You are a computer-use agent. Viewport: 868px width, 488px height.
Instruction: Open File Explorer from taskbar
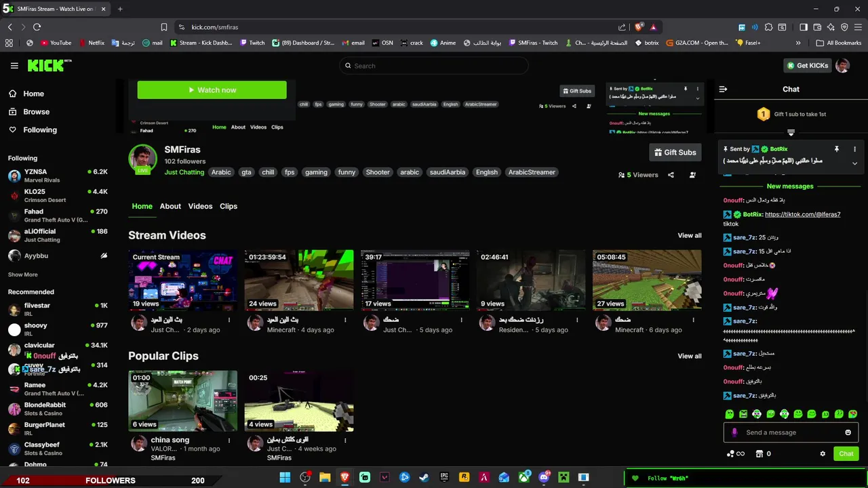(325, 477)
